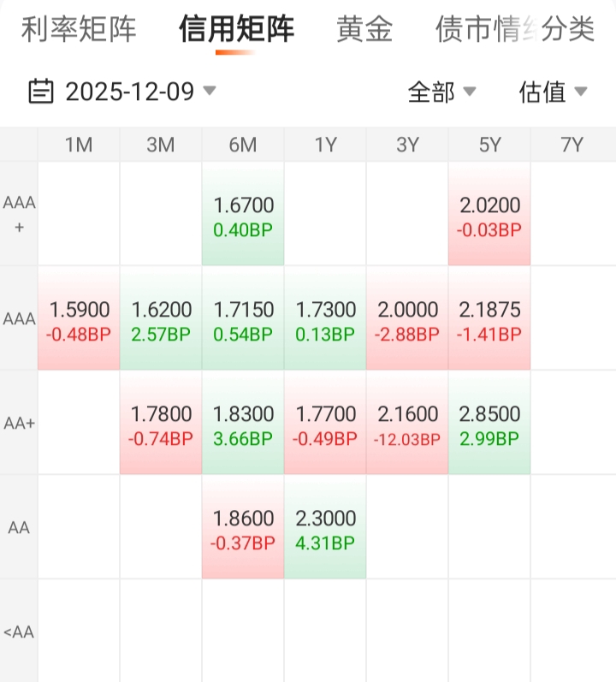This screenshot has width=616, height=682.
Task: Tap the AA+ 5Y cell showing 2.8500
Action: tap(489, 424)
